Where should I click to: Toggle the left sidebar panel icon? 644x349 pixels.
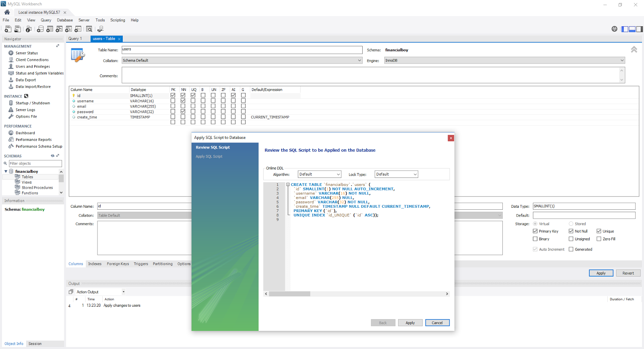(x=625, y=29)
